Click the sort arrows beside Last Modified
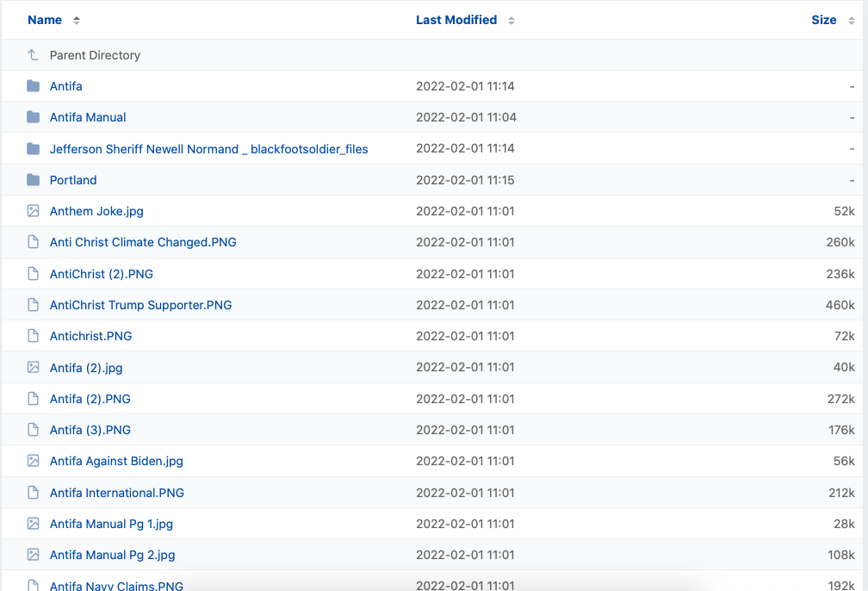The width and height of the screenshot is (868, 591). (512, 21)
